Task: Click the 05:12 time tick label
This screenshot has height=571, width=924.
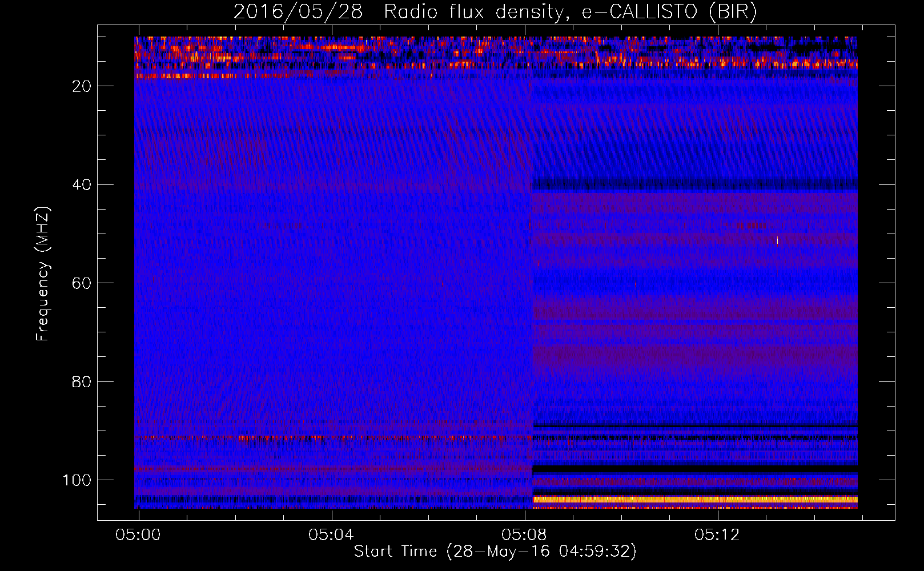Action: point(717,534)
